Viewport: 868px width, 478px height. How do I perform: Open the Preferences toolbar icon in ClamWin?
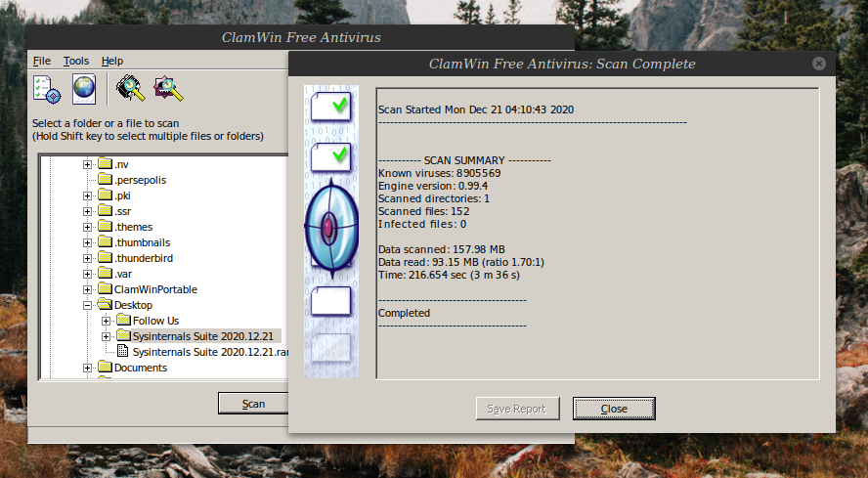point(47,89)
